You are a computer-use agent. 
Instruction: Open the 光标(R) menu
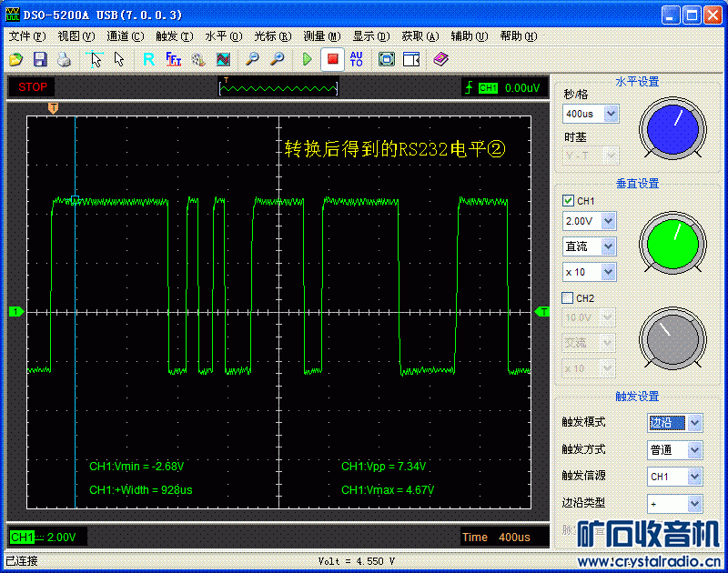273,36
